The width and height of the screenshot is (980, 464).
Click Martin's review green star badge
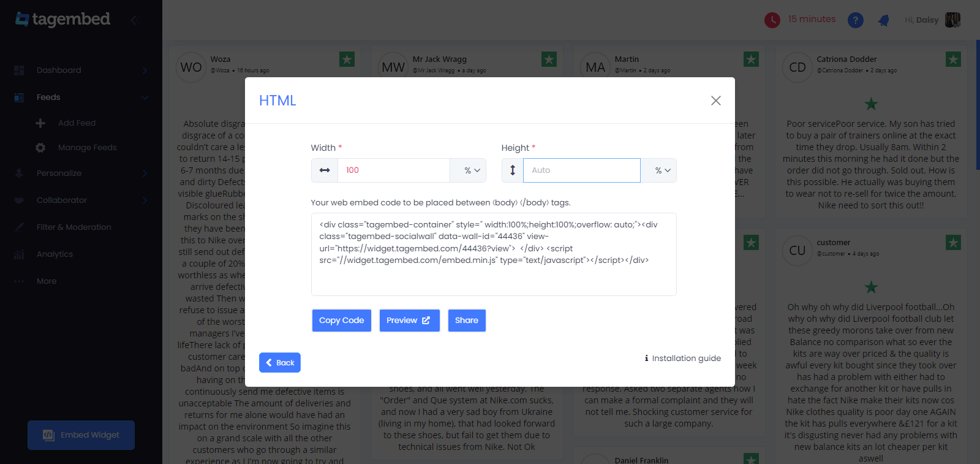pos(751,59)
